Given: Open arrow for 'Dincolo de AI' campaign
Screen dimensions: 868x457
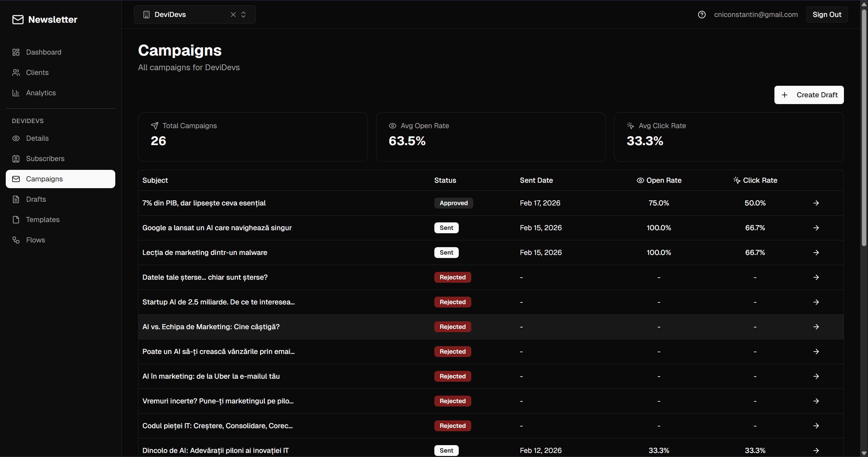Looking at the screenshot, I should tap(816, 451).
